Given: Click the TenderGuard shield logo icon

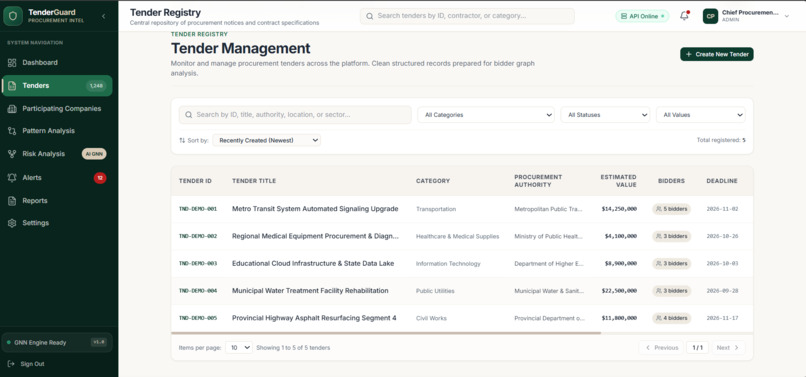Looking at the screenshot, I should click(x=13, y=16).
